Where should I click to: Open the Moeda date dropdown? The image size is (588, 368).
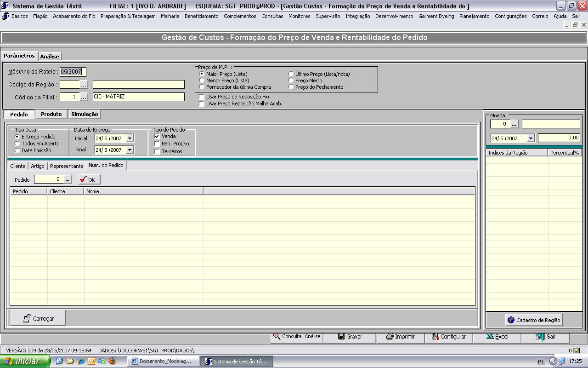pyautogui.click(x=531, y=138)
